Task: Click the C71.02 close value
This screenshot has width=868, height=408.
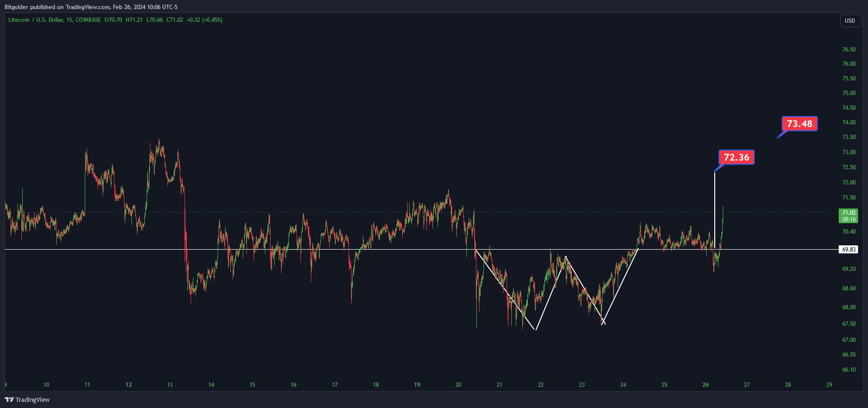Action: tap(175, 20)
